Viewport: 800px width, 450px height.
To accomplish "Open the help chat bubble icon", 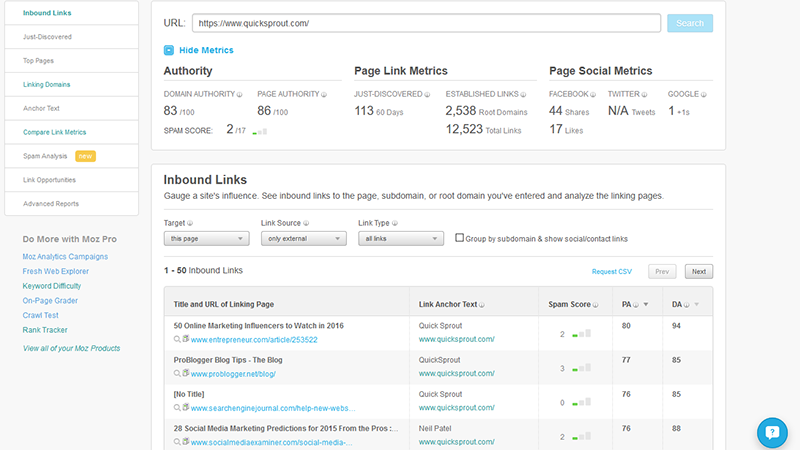I will tap(772, 433).
